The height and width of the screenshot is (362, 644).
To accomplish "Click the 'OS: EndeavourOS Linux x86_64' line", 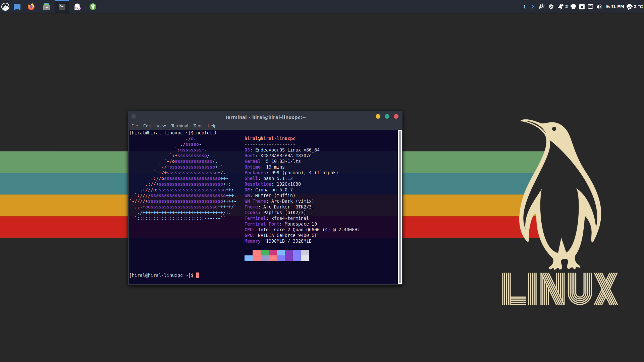I will point(282,150).
